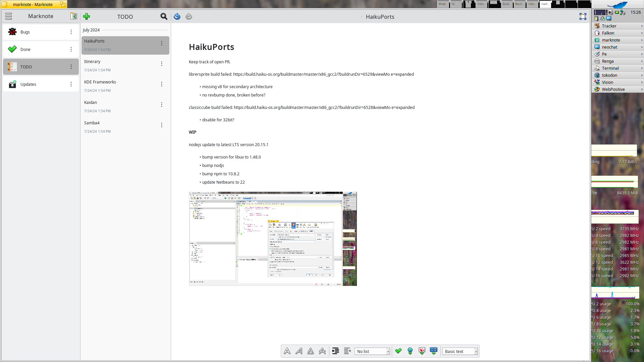The width and height of the screenshot is (644, 362).
Task: Open Falkon entry in the Deskbar
Action: (x=618, y=33)
